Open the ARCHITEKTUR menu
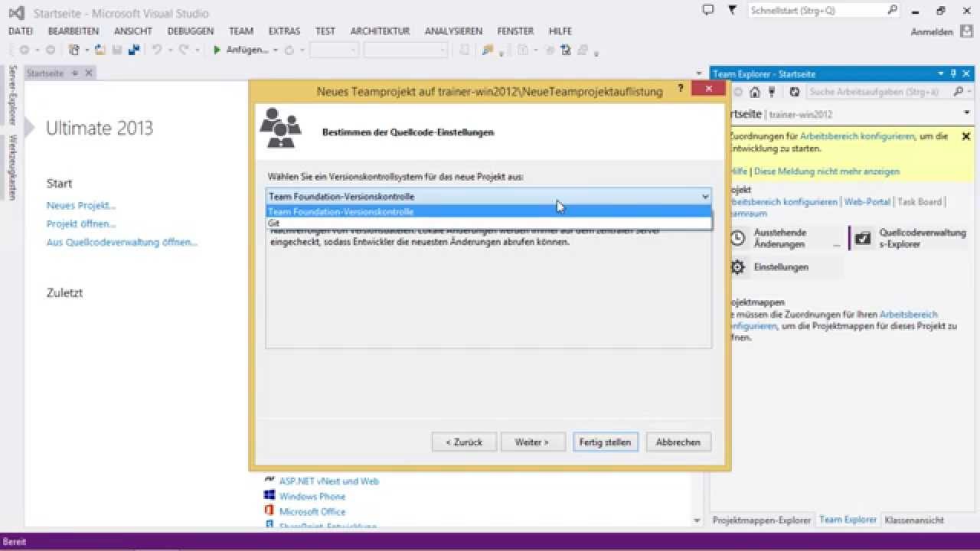The height and width of the screenshot is (551, 980). coord(381,31)
